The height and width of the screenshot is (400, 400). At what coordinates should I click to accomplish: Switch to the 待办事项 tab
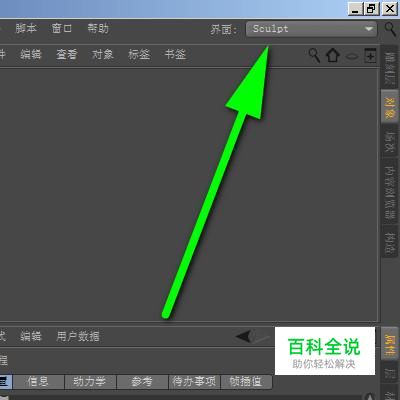tap(194, 382)
